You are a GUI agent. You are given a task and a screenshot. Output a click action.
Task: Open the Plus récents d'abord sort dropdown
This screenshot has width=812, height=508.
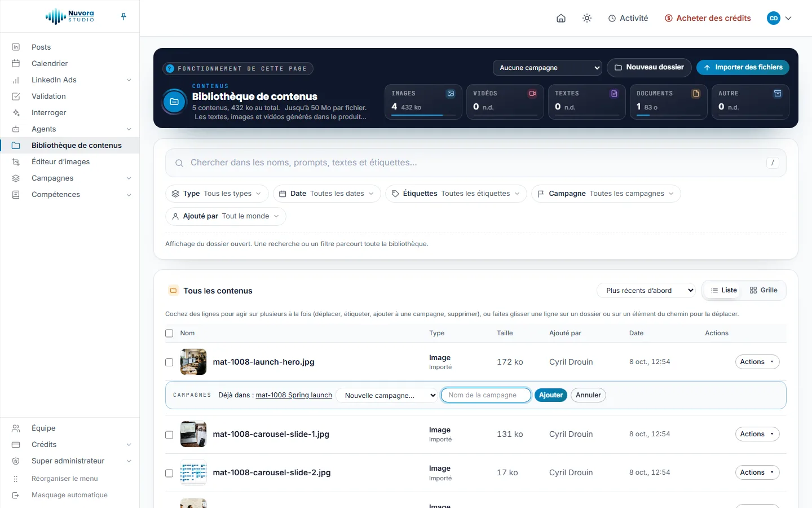tap(646, 291)
